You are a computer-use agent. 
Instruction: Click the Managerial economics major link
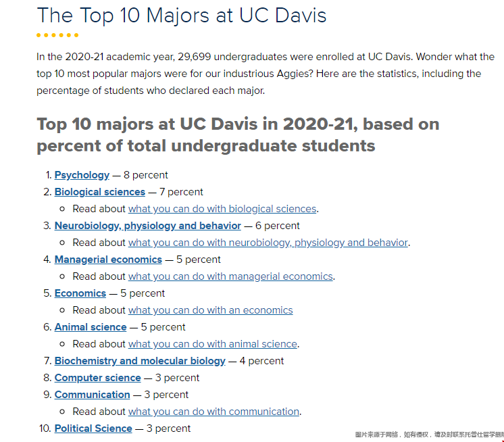click(108, 260)
